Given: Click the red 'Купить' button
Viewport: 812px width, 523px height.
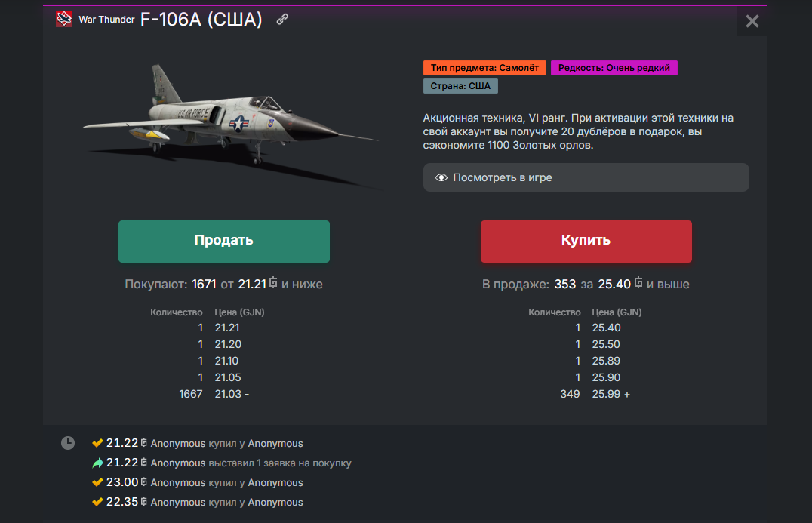Looking at the screenshot, I should click(x=586, y=242).
